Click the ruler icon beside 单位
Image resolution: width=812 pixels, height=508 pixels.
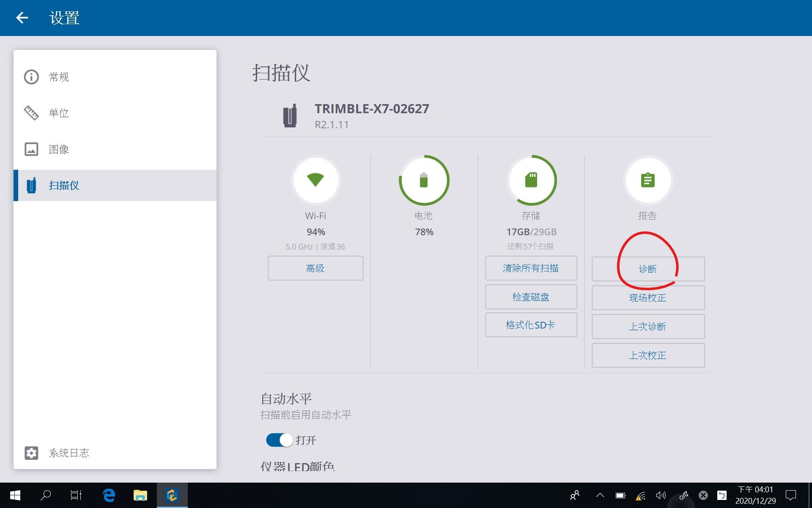tap(31, 113)
